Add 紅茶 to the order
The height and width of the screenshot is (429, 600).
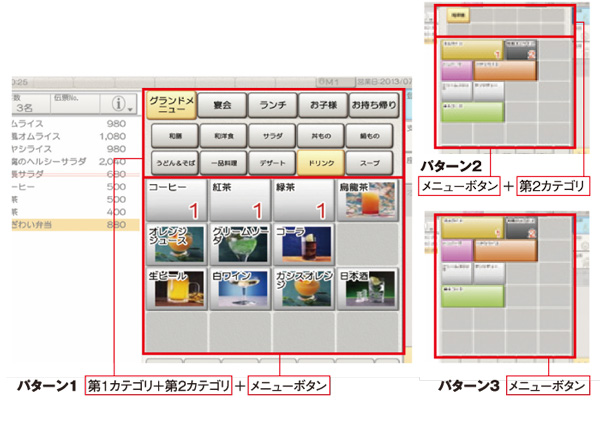click(x=240, y=201)
